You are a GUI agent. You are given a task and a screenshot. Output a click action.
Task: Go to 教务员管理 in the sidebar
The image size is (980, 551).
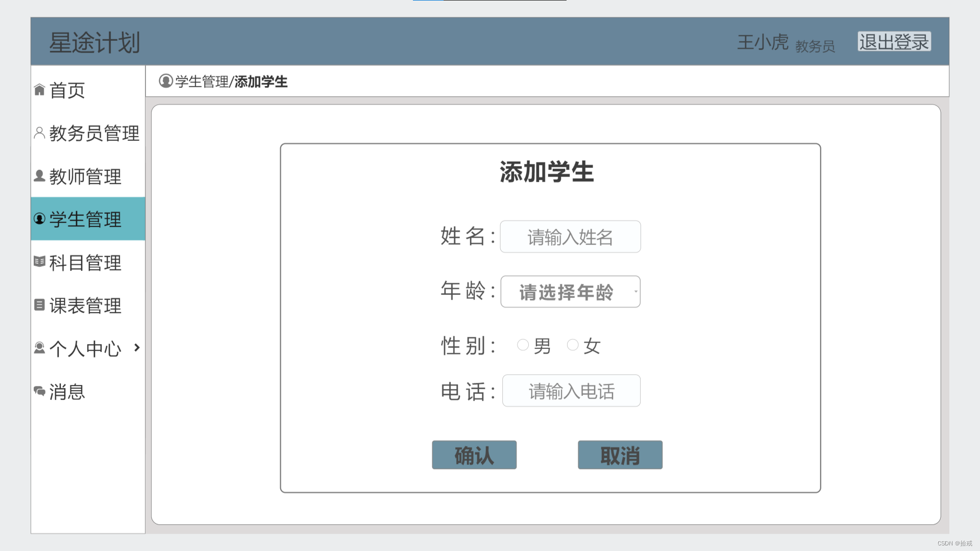pos(94,133)
